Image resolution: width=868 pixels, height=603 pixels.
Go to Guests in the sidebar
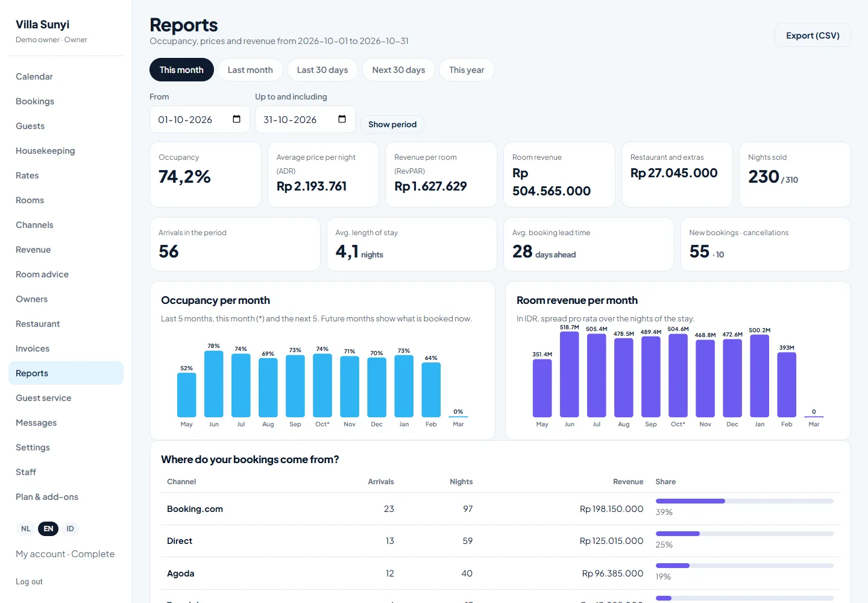click(x=66, y=126)
